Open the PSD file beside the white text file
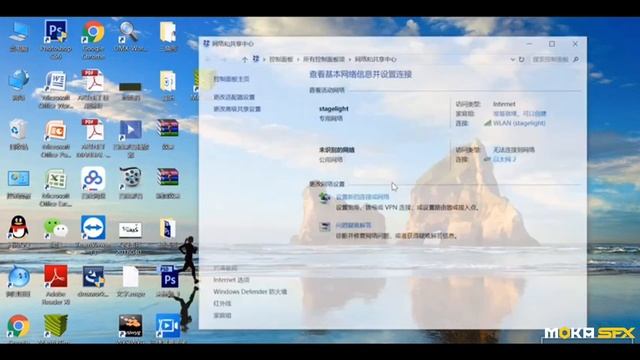Viewport: 640px width, 360px height. point(169,277)
